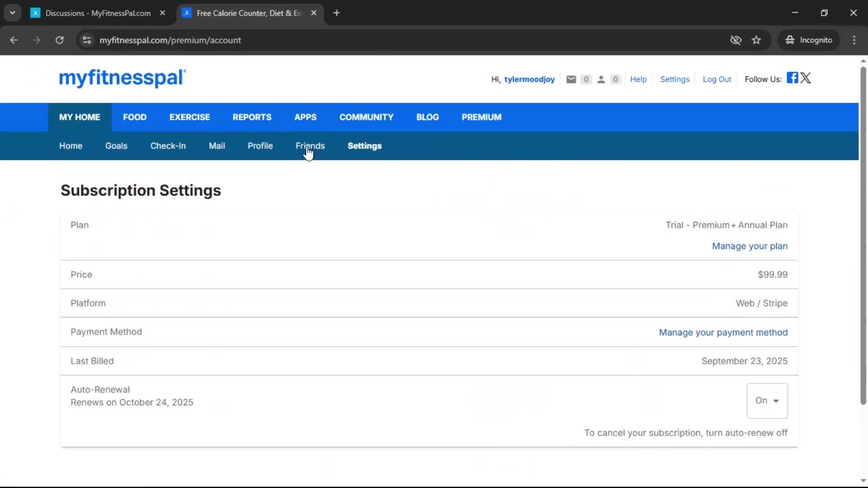Open the X social media icon
868x488 pixels.
coord(806,78)
